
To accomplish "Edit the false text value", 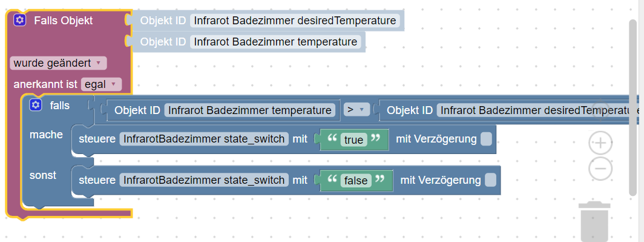I will pos(356,181).
